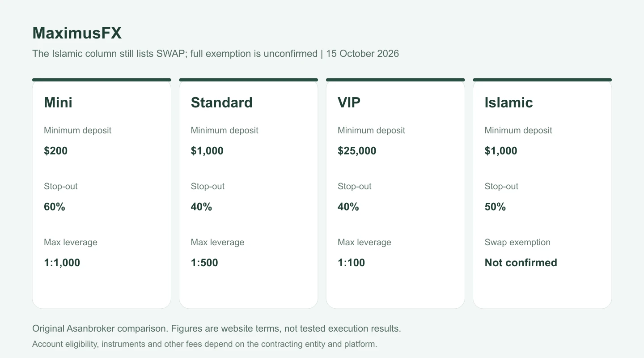Click the 50% stop-out value
Screen dimensions: 644x358
[x=495, y=207]
